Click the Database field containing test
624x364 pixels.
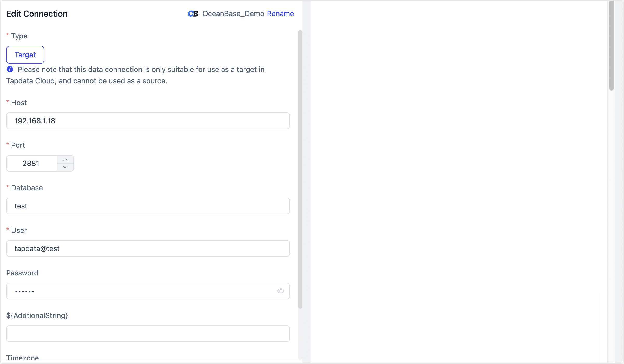pos(148,206)
